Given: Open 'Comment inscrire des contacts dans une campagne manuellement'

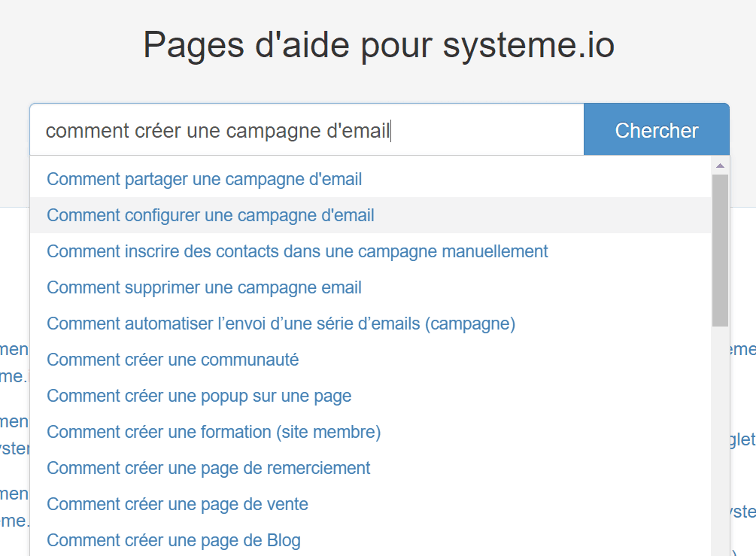Looking at the screenshot, I should (370, 251).
